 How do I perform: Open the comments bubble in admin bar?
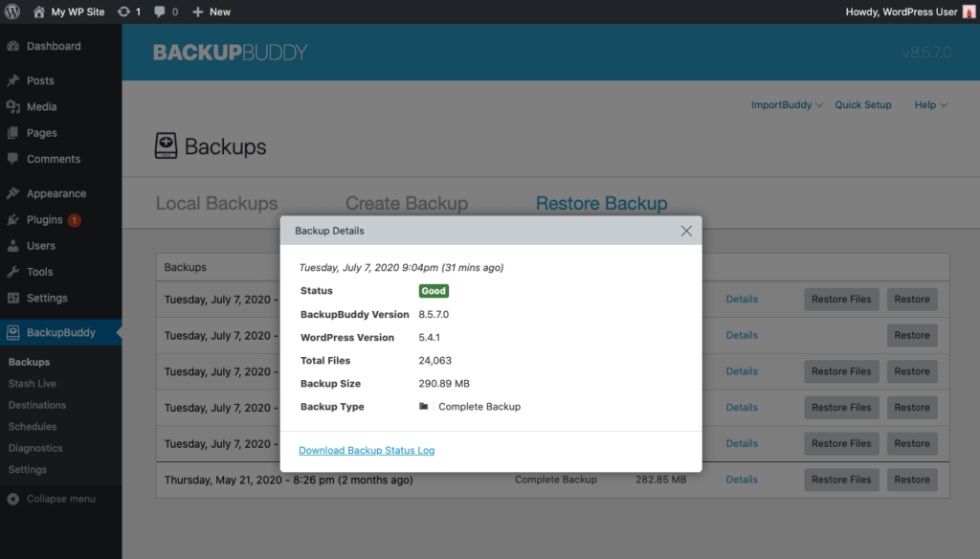click(160, 11)
